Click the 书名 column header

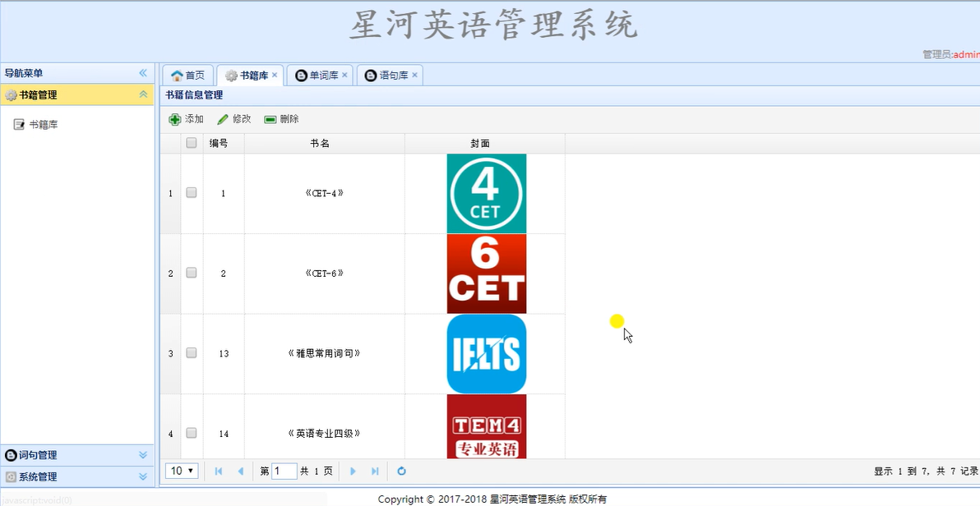click(x=325, y=143)
